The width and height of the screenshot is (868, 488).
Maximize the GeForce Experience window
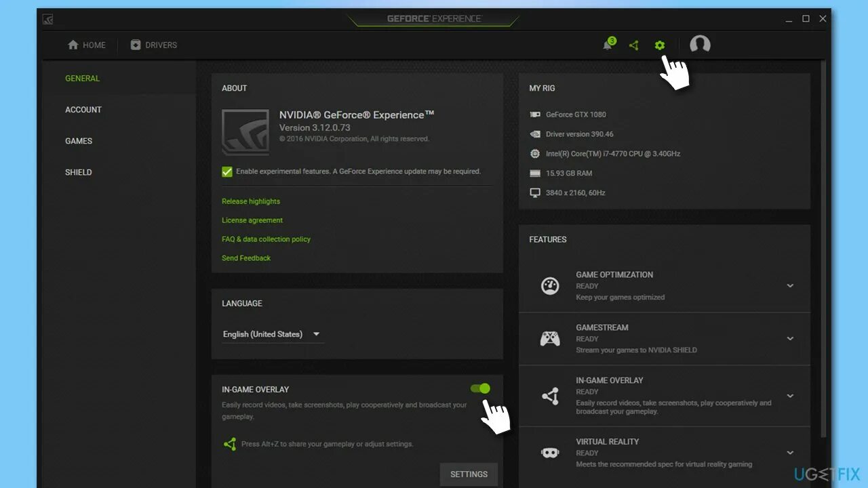(806, 19)
